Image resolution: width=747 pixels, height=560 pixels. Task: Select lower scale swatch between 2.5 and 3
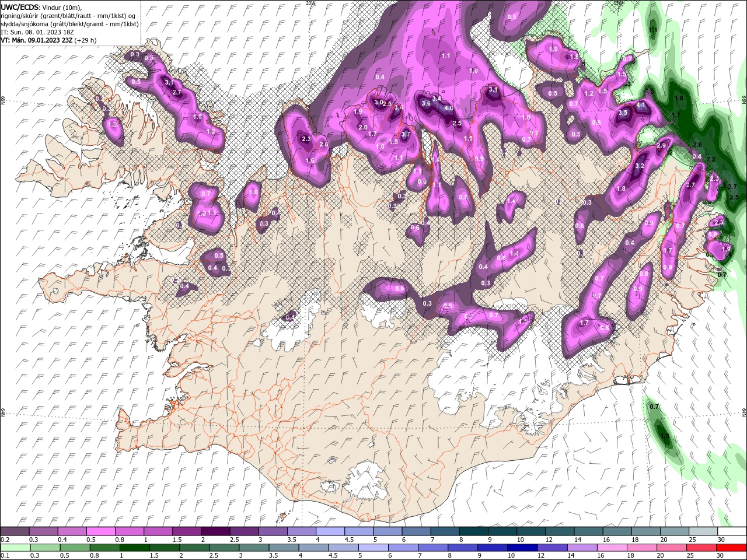coord(224,548)
